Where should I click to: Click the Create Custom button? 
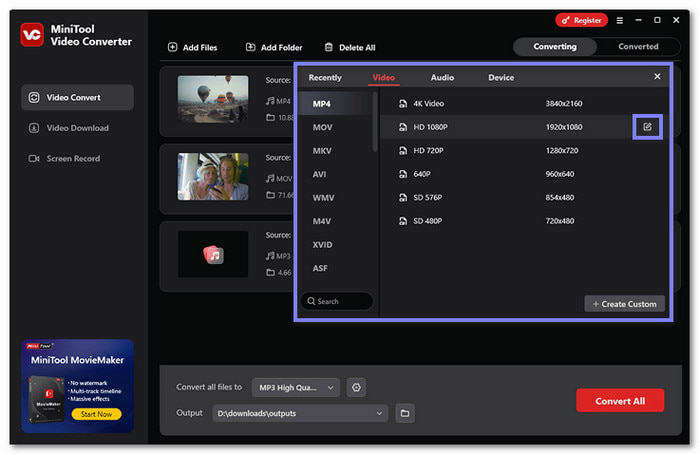tap(625, 303)
